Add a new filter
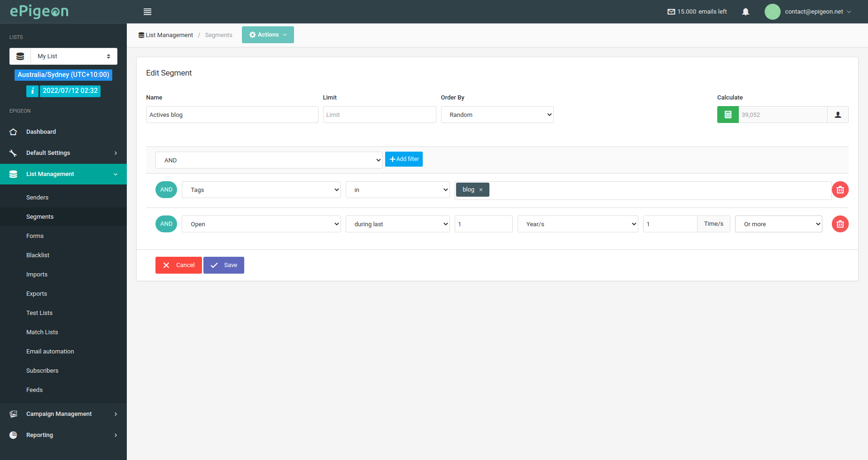 [x=403, y=159]
